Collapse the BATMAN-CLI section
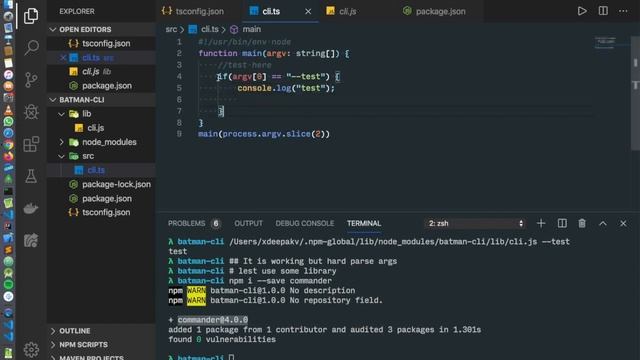This screenshot has height=360, width=640. pyautogui.click(x=101, y=100)
